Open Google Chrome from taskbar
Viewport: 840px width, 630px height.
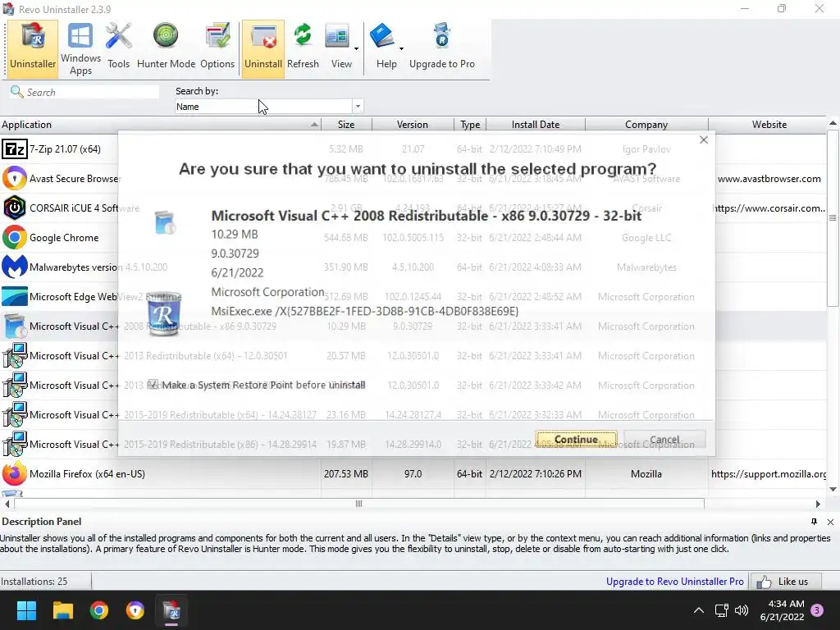coord(99,610)
